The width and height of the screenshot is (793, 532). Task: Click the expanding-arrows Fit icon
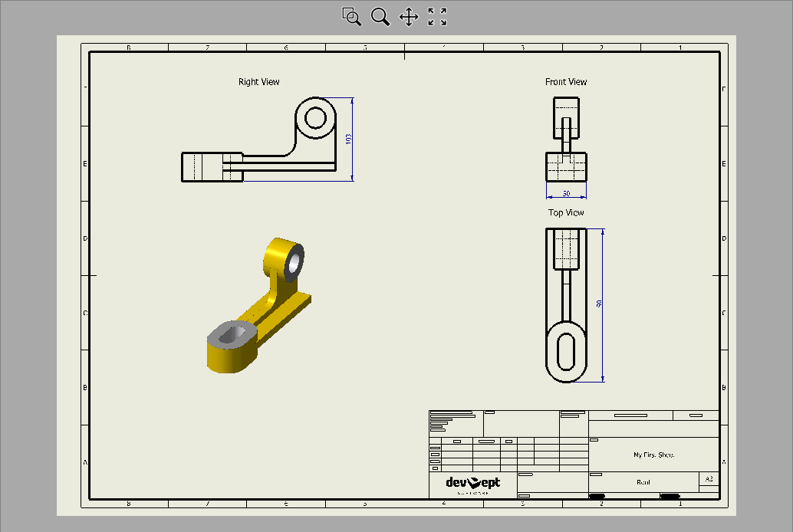pos(436,17)
